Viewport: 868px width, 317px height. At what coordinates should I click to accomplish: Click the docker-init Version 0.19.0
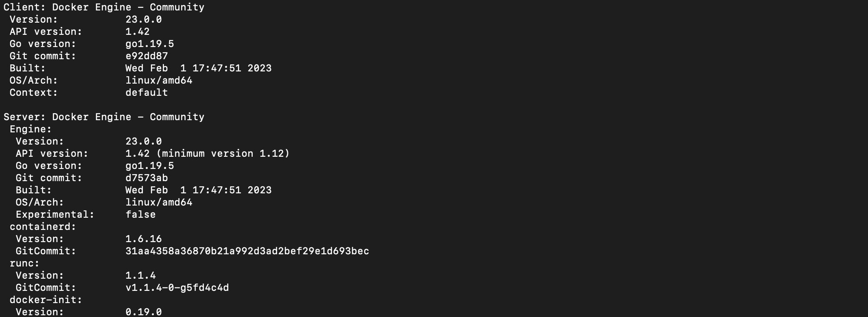coord(143,312)
